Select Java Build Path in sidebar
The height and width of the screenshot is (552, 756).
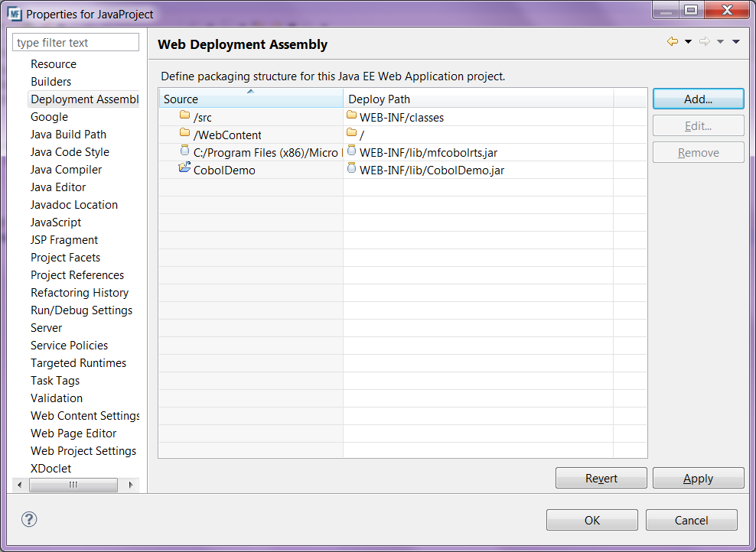[68, 135]
